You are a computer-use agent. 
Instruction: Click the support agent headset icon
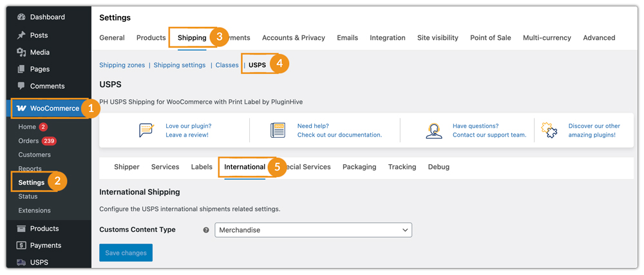[x=433, y=130]
